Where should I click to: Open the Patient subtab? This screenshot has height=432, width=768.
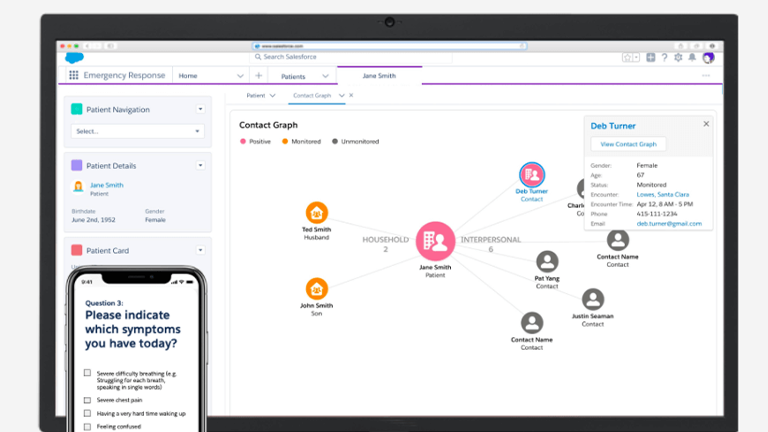[256, 96]
